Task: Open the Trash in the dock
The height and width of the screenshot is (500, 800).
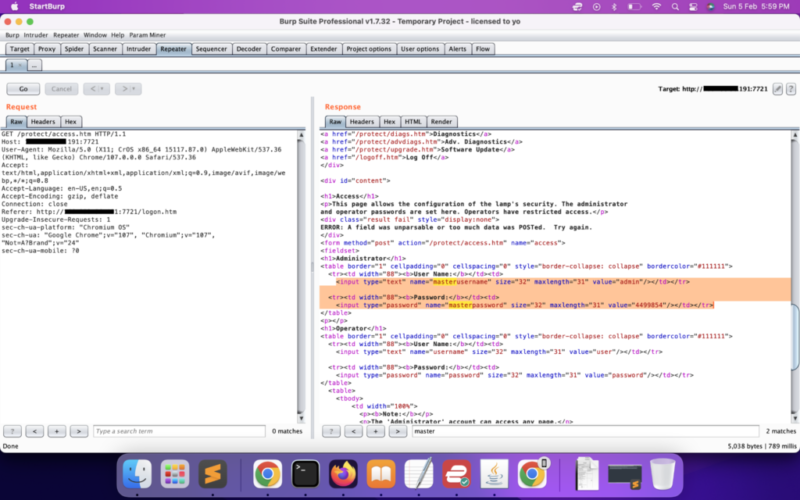Action: tap(662, 474)
